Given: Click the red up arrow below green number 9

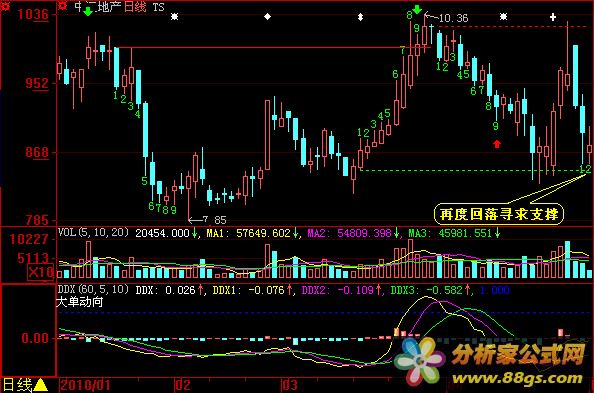Looking at the screenshot, I should [x=497, y=144].
